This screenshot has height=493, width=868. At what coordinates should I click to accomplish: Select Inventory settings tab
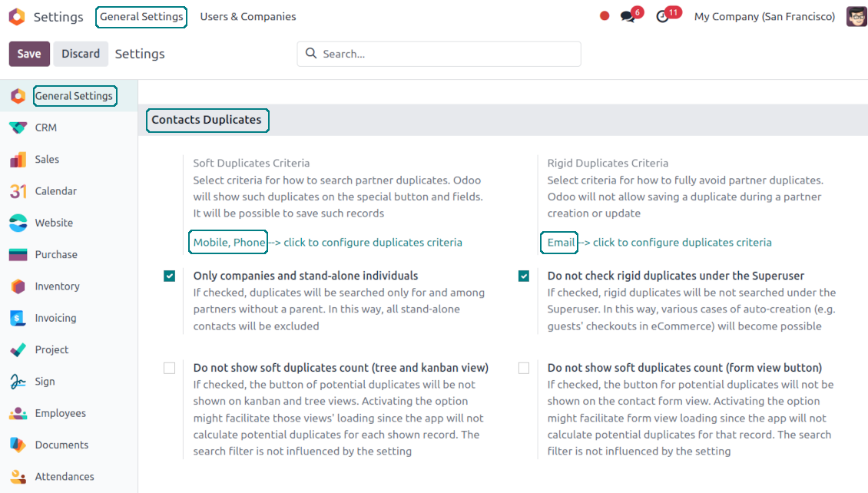(x=57, y=286)
